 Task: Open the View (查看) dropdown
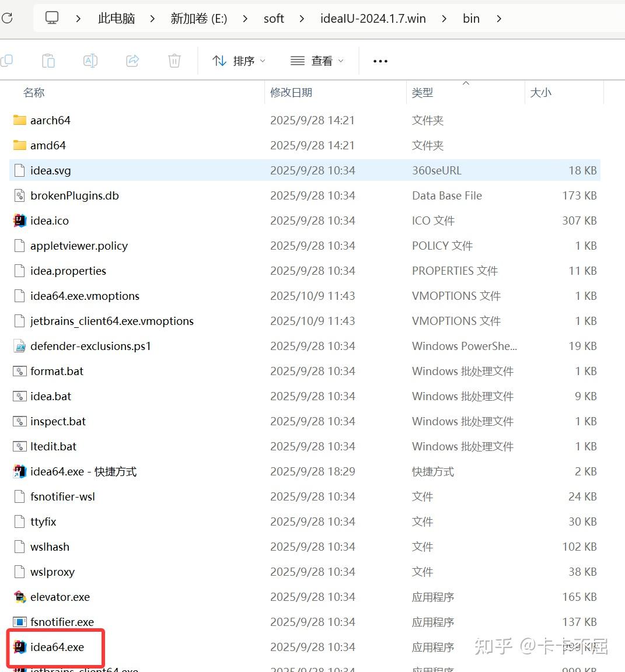[317, 61]
